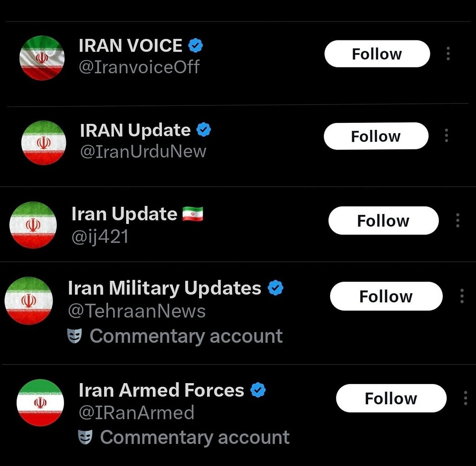Open the @ij421 flag avatar

(33, 225)
